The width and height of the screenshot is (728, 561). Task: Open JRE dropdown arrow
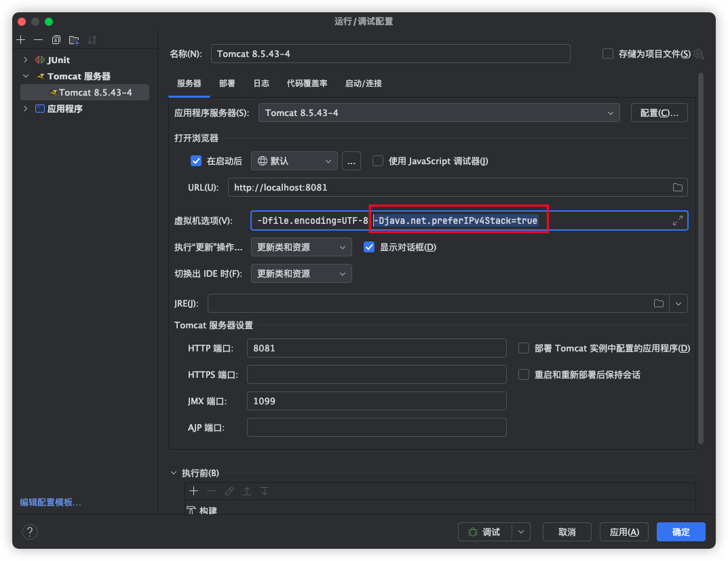[678, 303]
